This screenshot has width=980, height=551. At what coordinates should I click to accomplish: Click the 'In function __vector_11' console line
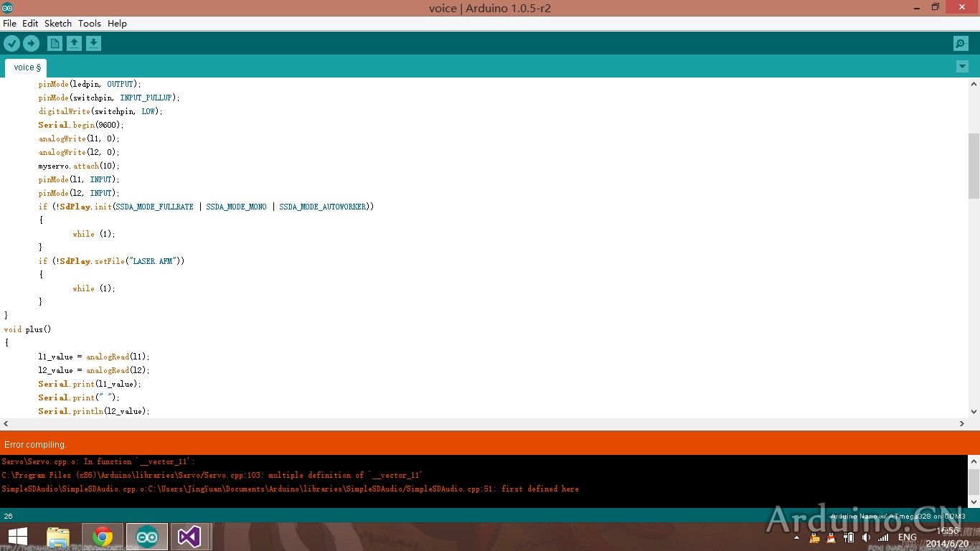click(x=98, y=461)
